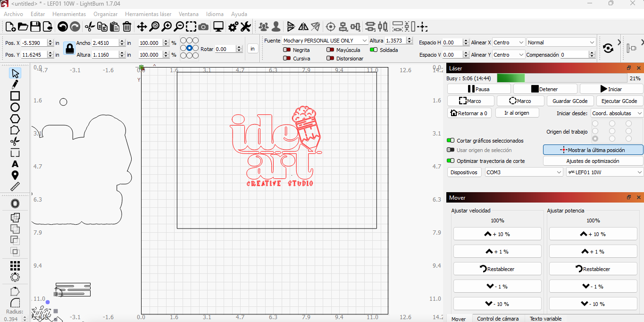Click the power Restablecer button
Viewport: 644px width, 322px height.
(x=593, y=269)
